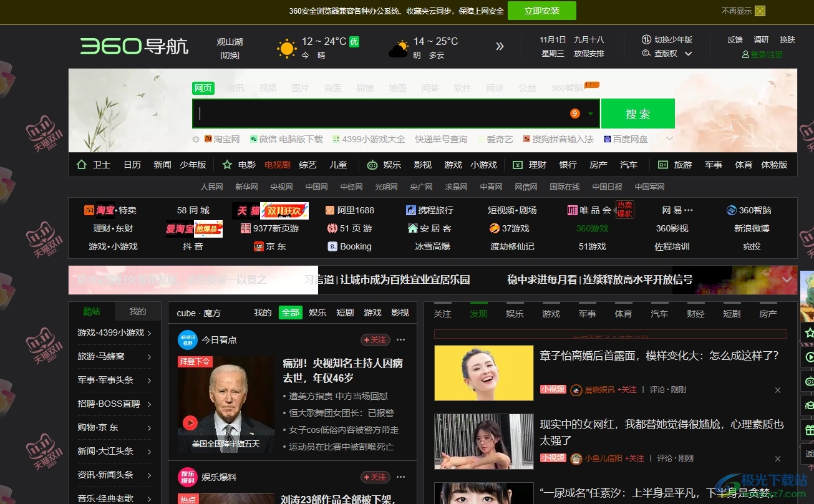Screen dimensions: 814x504
Task: Expand 军事·军事头条 sidebar arrow
Action: pyautogui.click(x=150, y=380)
